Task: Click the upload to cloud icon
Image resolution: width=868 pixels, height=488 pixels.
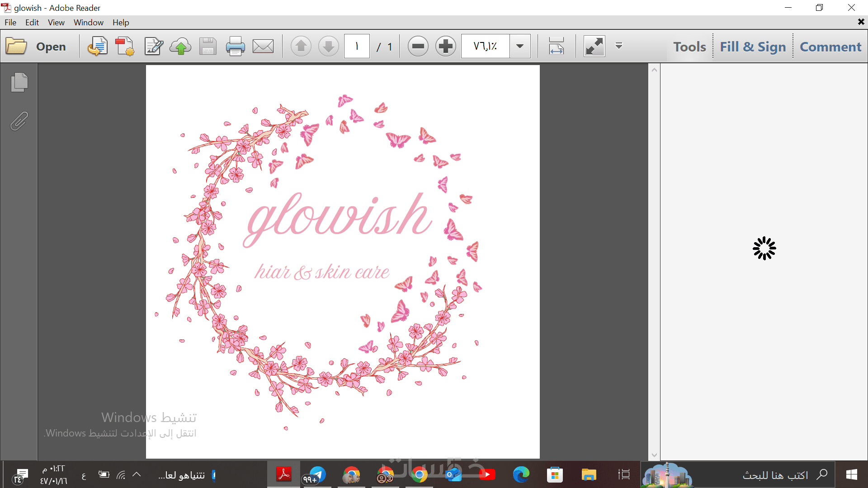Action: tap(180, 46)
